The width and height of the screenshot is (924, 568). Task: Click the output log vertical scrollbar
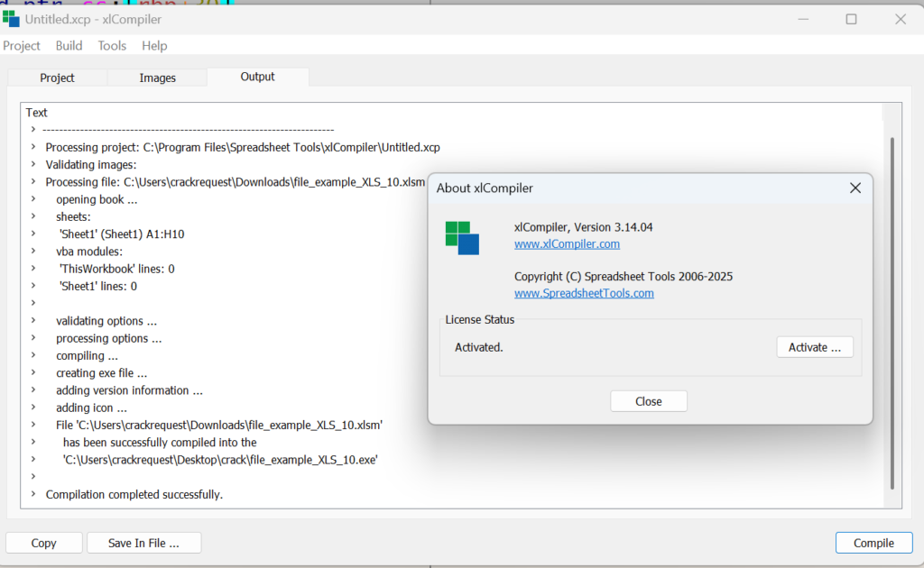click(x=892, y=313)
